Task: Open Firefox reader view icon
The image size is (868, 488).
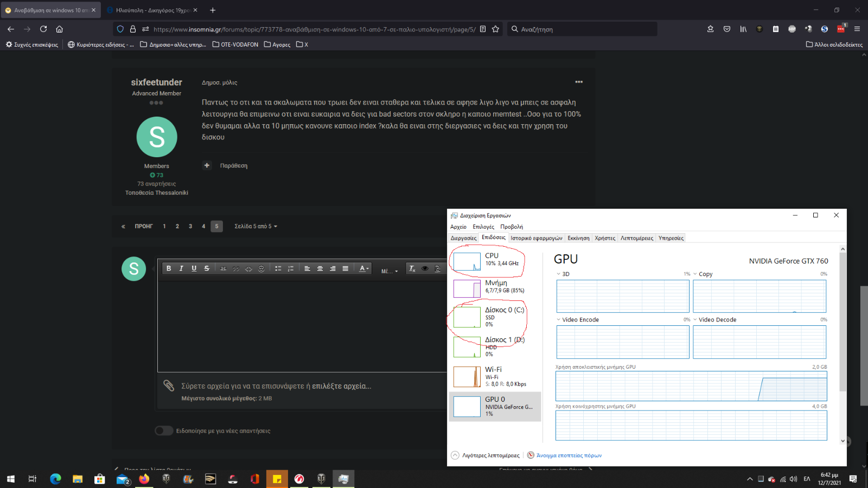Action: 482,29
